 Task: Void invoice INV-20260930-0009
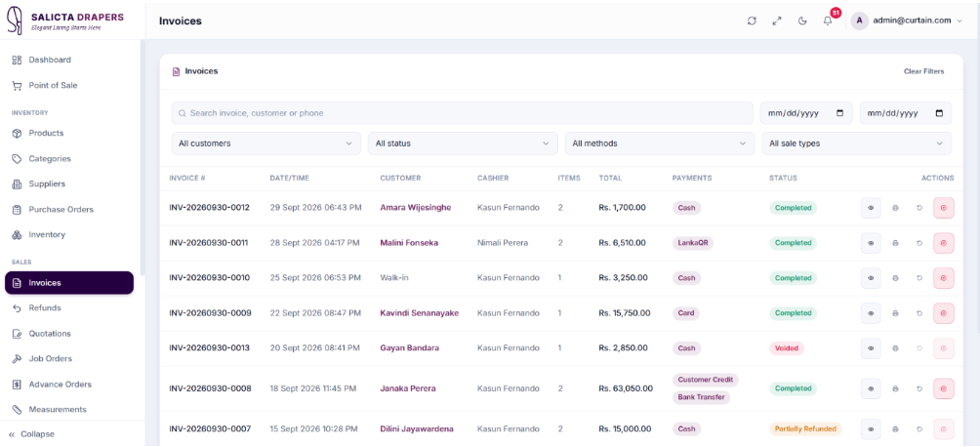(944, 313)
